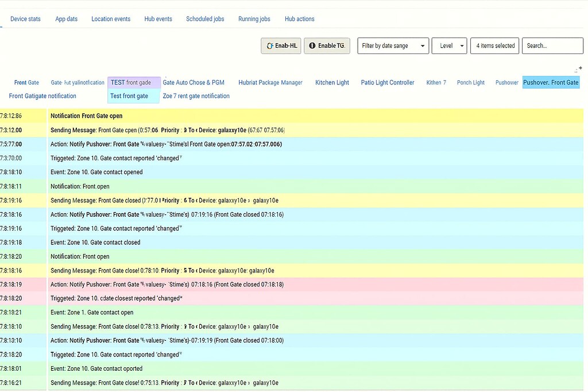Open the 4 items selected selector

pyautogui.click(x=494, y=45)
